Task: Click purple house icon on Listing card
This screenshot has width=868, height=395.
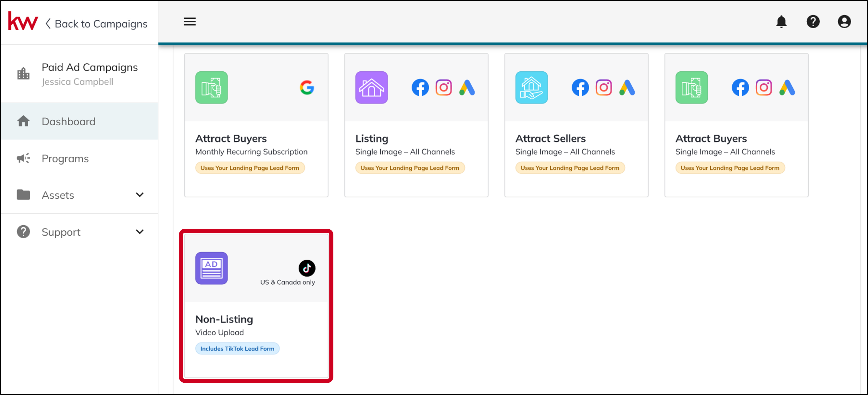Action: 372,88
